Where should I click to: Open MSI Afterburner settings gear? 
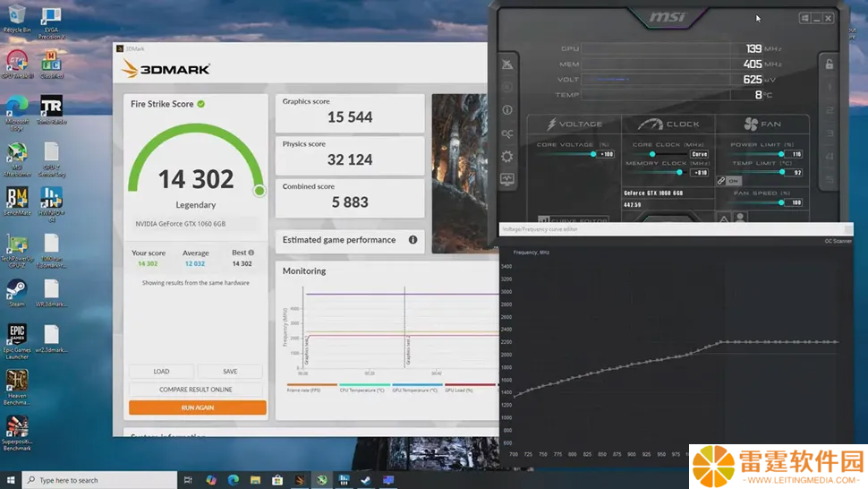coord(507,157)
